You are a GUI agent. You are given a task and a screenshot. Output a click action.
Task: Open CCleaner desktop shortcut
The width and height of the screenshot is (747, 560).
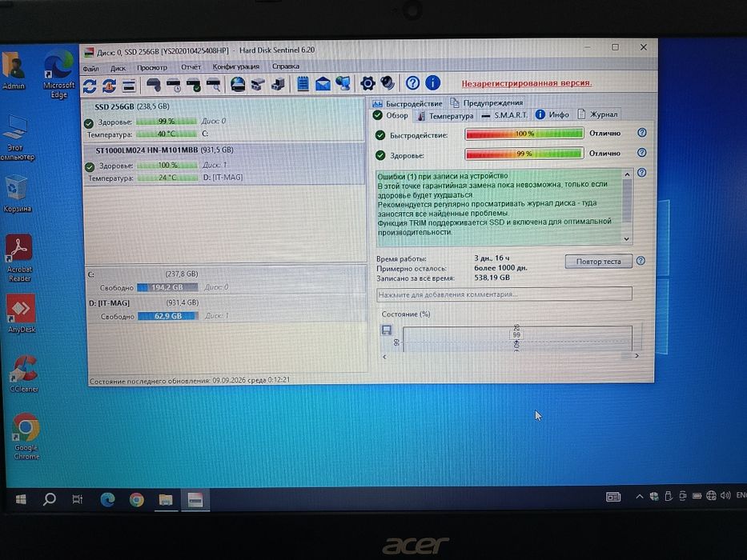pyautogui.click(x=24, y=374)
